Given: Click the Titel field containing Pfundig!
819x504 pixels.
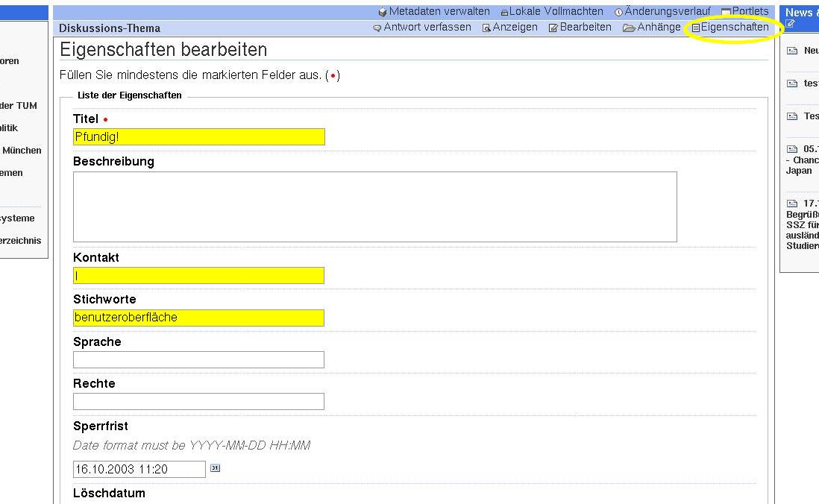Looking at the screenshot, I should [x=198, y=137].
